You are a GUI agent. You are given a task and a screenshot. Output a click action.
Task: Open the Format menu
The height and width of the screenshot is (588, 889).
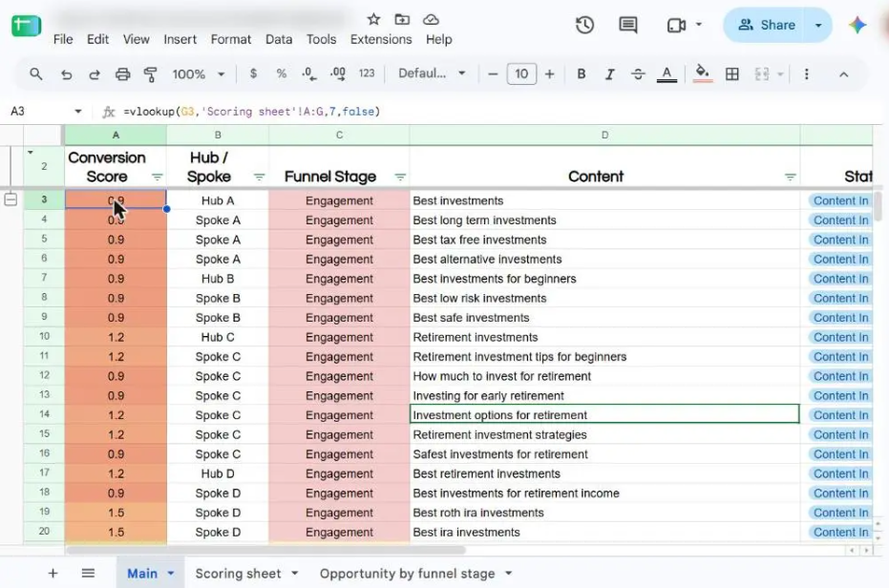(231, 39)
